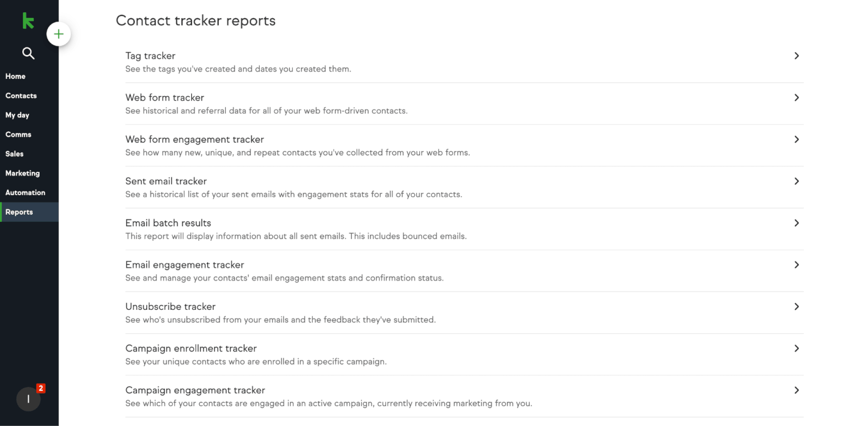This screenshot has width=868, height=426.
Task: Open the Marketing menu item
Action: (x=22, y=173)
